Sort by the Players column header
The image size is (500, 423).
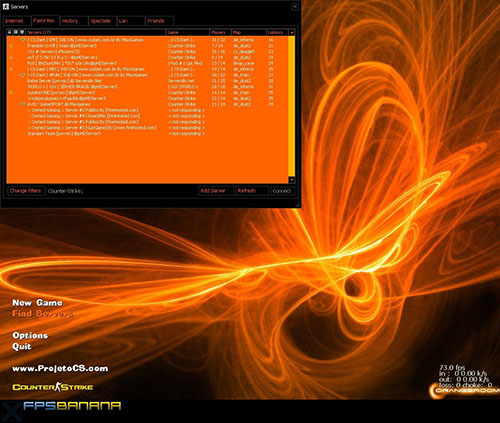(220, 32)
